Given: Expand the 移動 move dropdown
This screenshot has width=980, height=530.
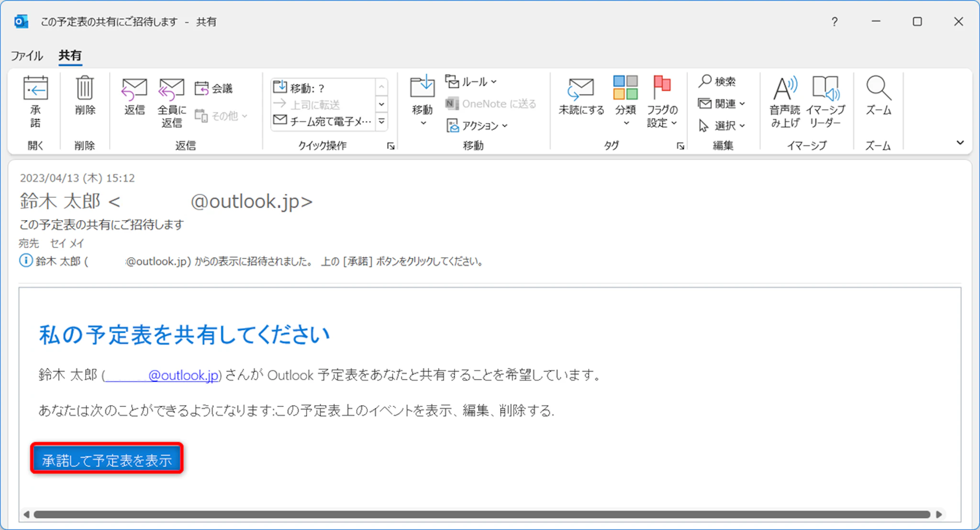Looking at the screenshot, I should click(423, 123).
